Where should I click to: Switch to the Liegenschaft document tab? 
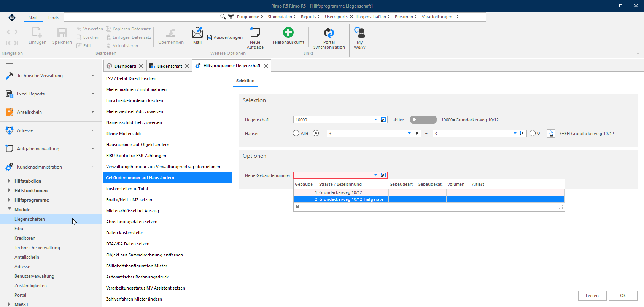tap(170, 66)
